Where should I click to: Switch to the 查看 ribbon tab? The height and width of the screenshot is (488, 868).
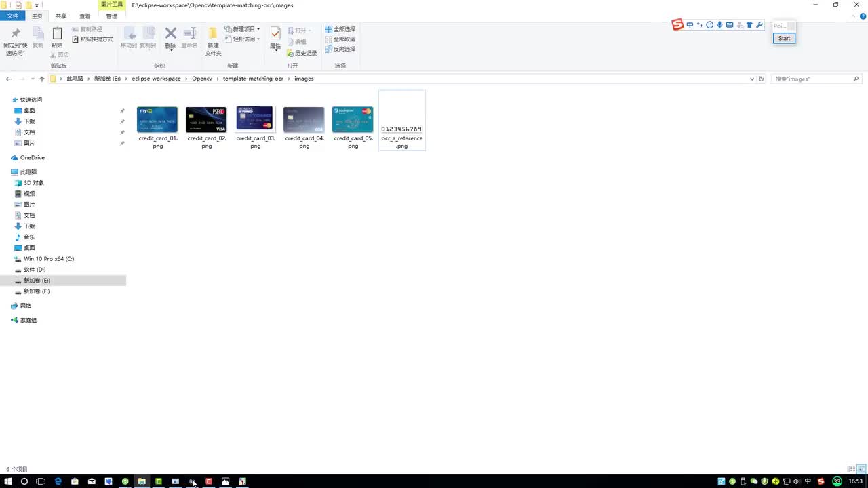pos(85,16)
